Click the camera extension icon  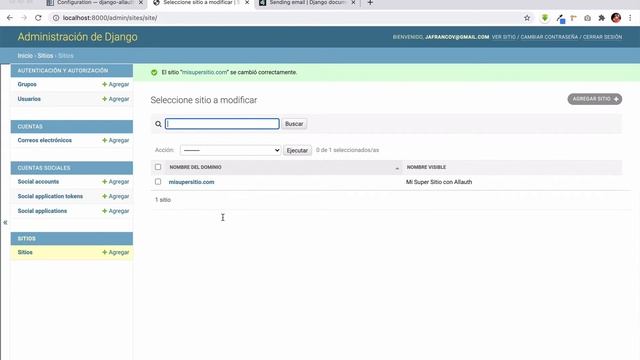click(x=587, y=18)
